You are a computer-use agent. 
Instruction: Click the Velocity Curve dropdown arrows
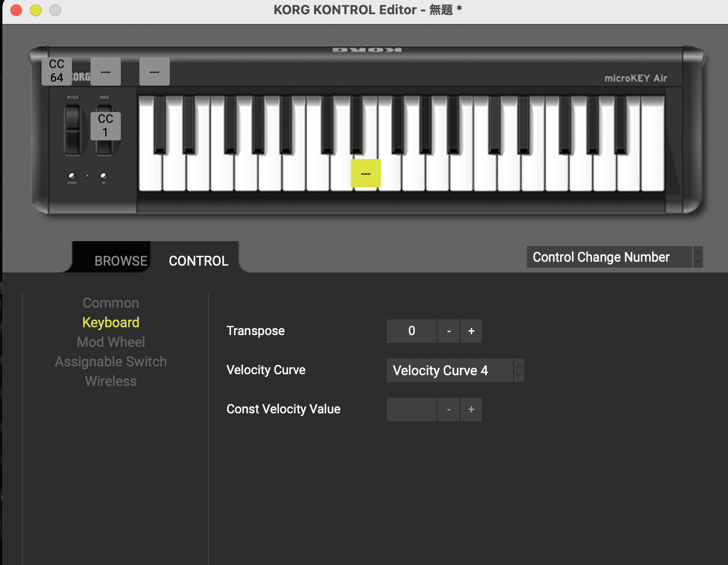(x=519, y=370)
